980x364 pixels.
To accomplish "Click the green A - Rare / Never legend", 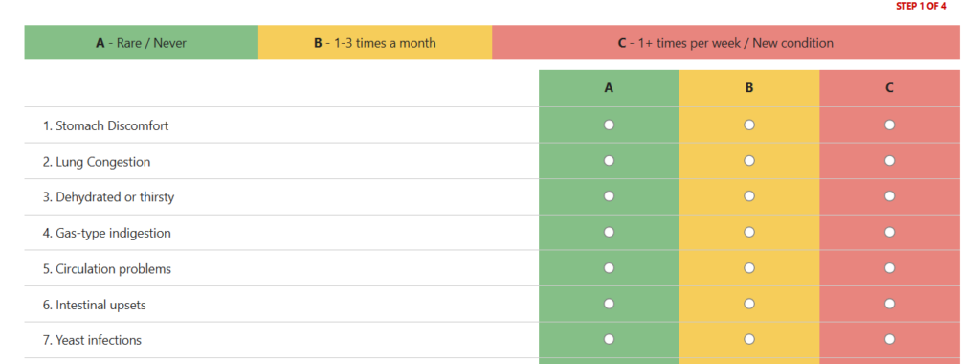I will tap(142, 43).
